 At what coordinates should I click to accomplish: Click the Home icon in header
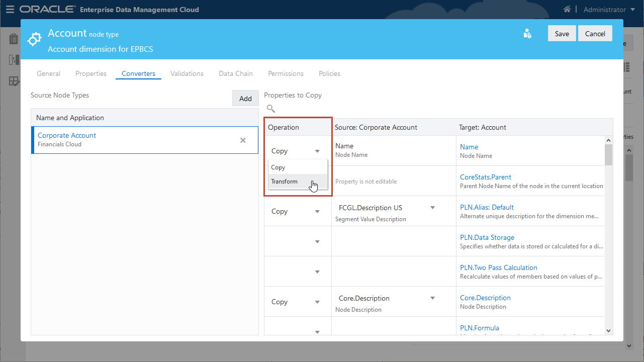coord(567,10)
